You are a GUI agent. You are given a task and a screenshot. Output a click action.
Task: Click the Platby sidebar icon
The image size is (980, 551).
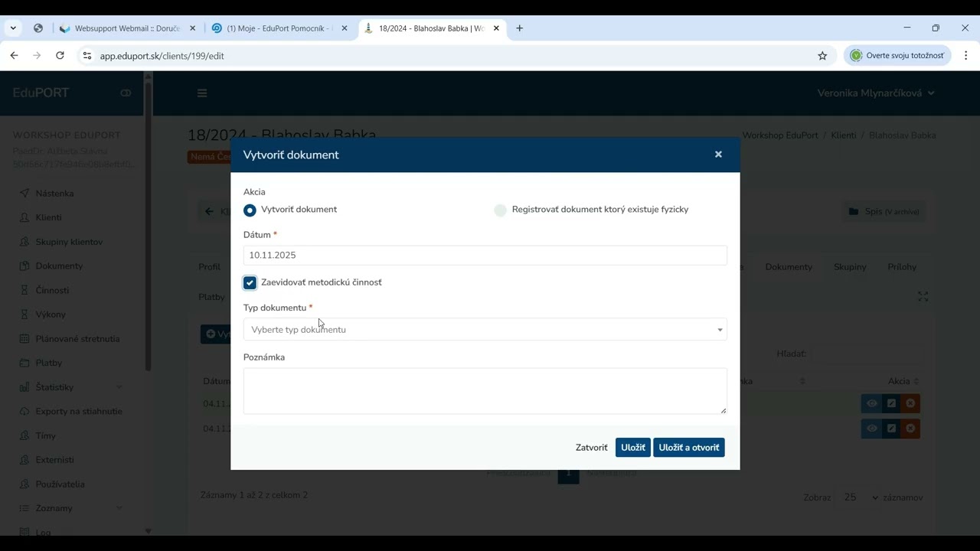(x=24, y=364)
